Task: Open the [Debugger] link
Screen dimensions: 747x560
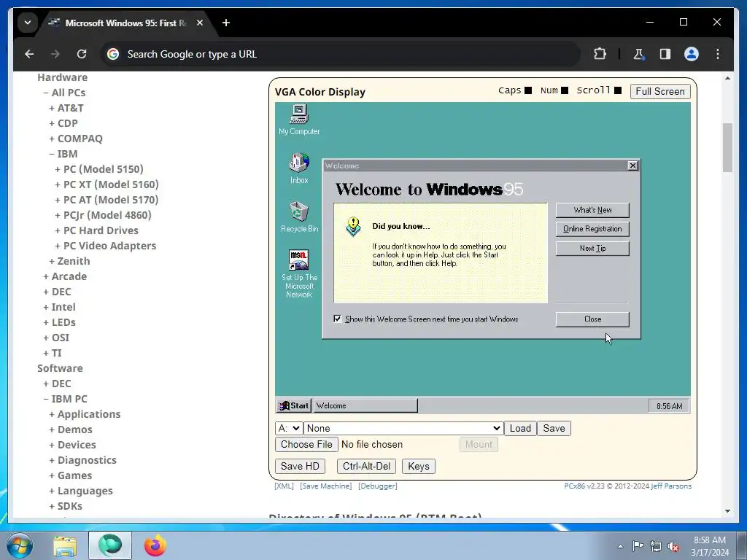Action: pos(378,486)
